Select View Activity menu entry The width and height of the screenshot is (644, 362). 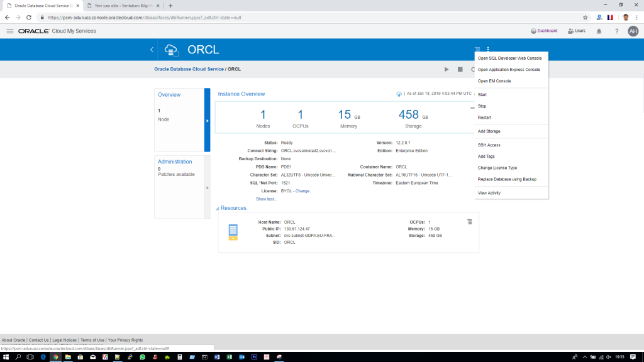point(489,193)
